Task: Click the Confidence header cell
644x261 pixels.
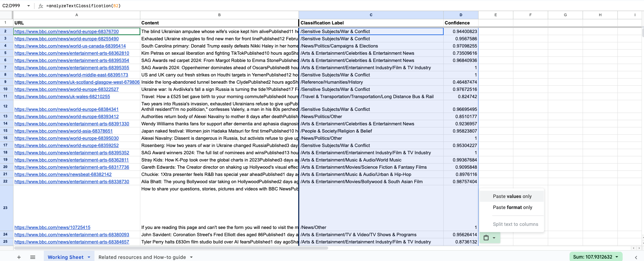Action: 461,23
